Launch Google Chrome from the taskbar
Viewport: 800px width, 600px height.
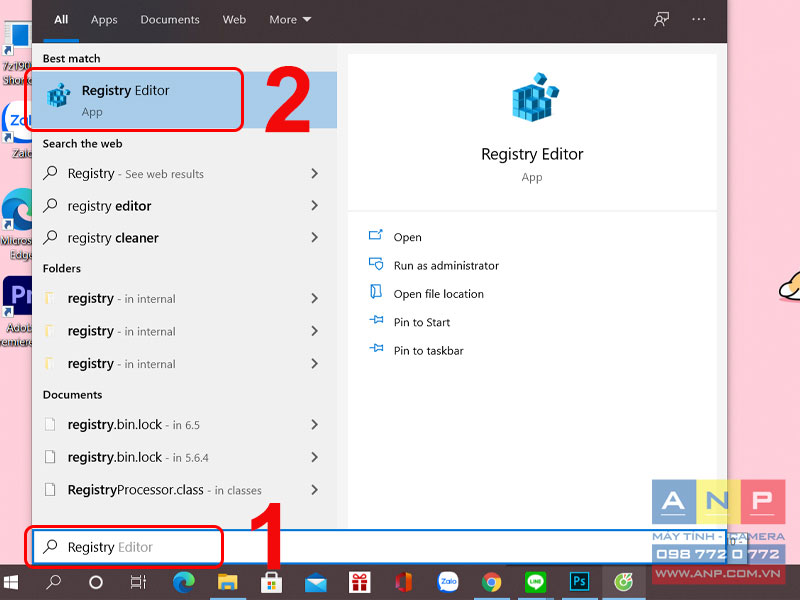[492, 582]
